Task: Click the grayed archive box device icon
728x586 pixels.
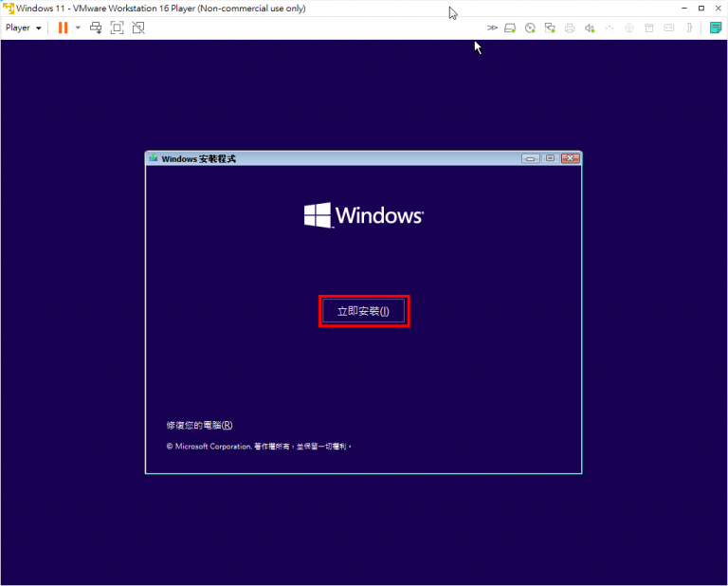Action: [649, 27]
